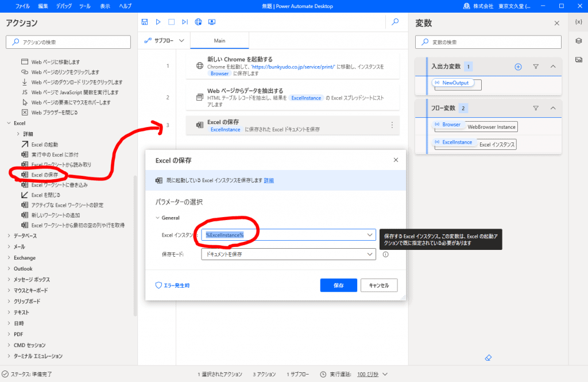Open the UI elements layers icon
The width and height of the screenshot is (588, 382).
pos(578,40)
